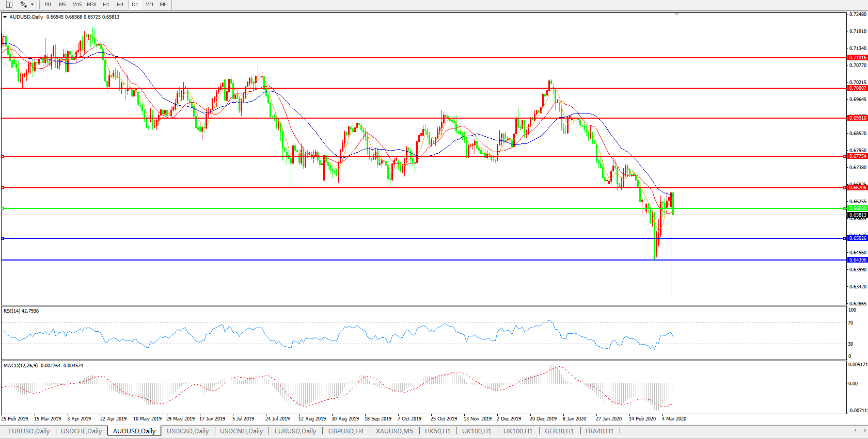Screen dimensions: 868x439
Task: Click the arrows objects tool icon
Action: 23,5
